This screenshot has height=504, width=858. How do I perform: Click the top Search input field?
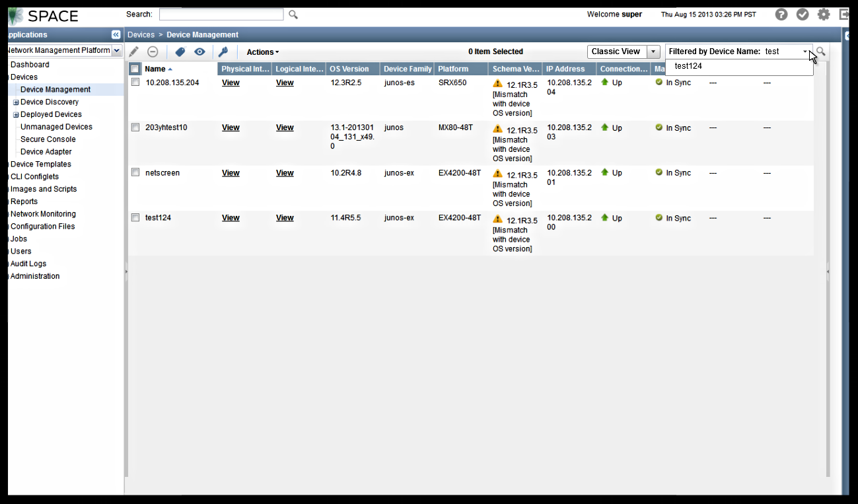[221, 15]
